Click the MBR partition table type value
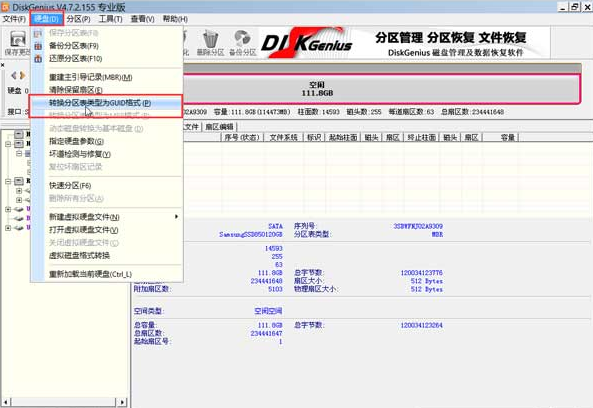This screenshot has height=408, width=593. tap(437, 234)
